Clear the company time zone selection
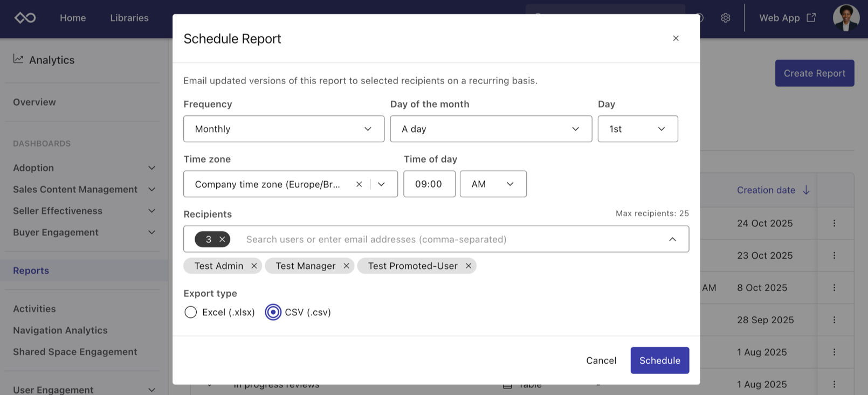The image size is (868, 395). [359, 184]
